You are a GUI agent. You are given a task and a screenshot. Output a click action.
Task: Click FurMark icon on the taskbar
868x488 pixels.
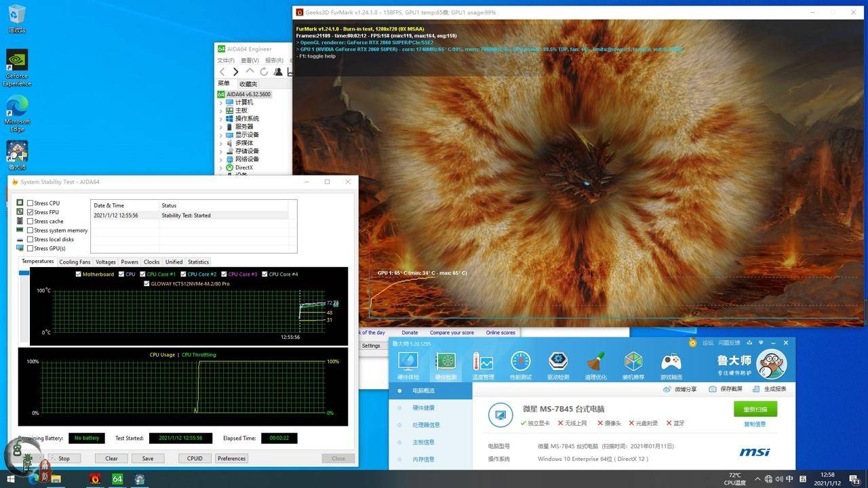[x=96, y=479]
